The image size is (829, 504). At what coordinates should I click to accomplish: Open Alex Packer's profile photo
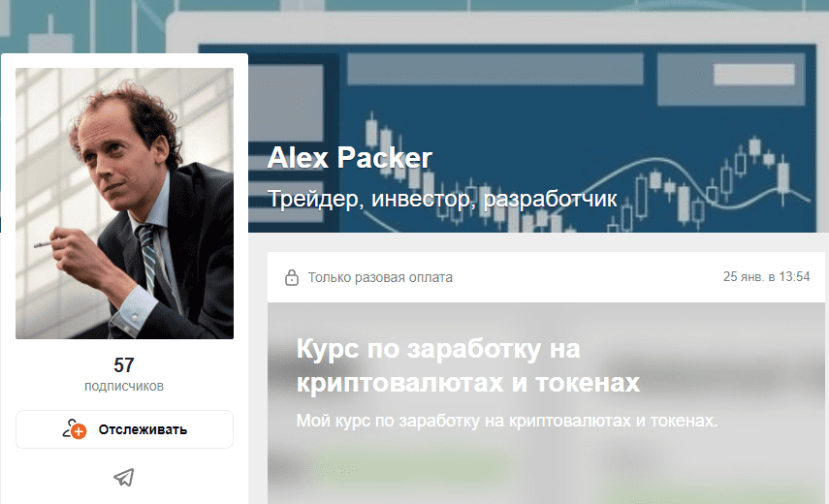[x=124, y=204]
